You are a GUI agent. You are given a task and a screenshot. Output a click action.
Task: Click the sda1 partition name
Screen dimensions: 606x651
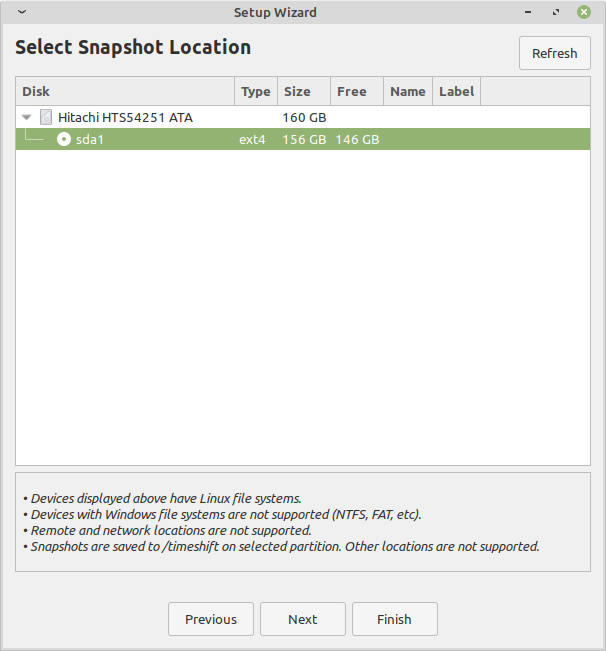point(90,140)
